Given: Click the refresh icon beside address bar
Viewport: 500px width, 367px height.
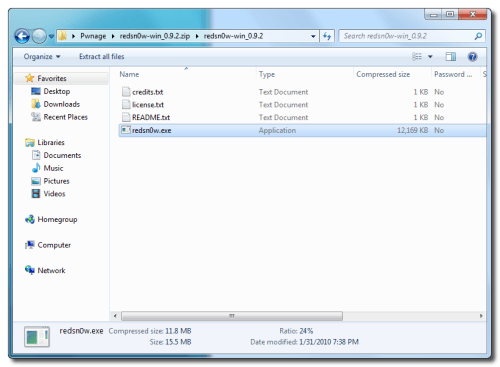Looking at the screenshot, I should pyautogui.click(x=327, y=36).
